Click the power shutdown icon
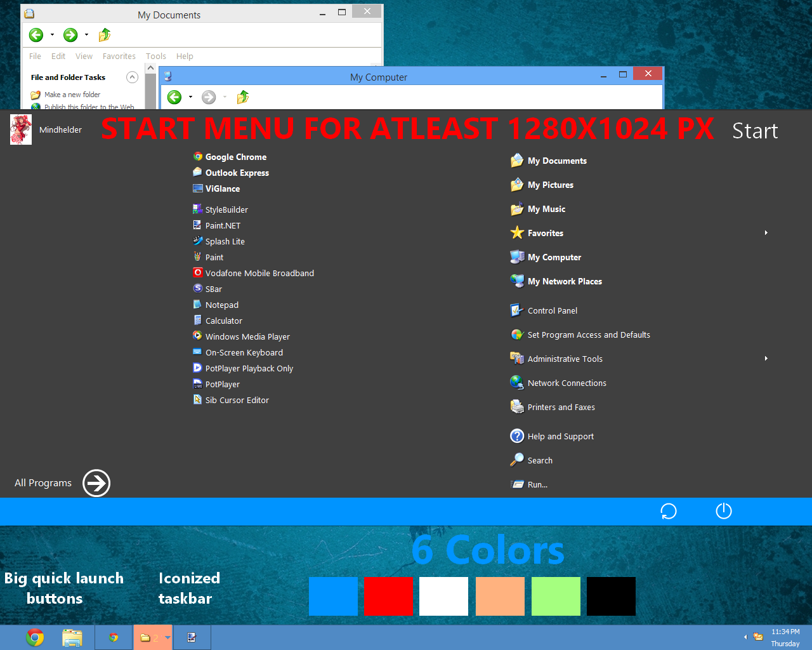812x650 pixels. pyautogui.click(x=724, y=511)
